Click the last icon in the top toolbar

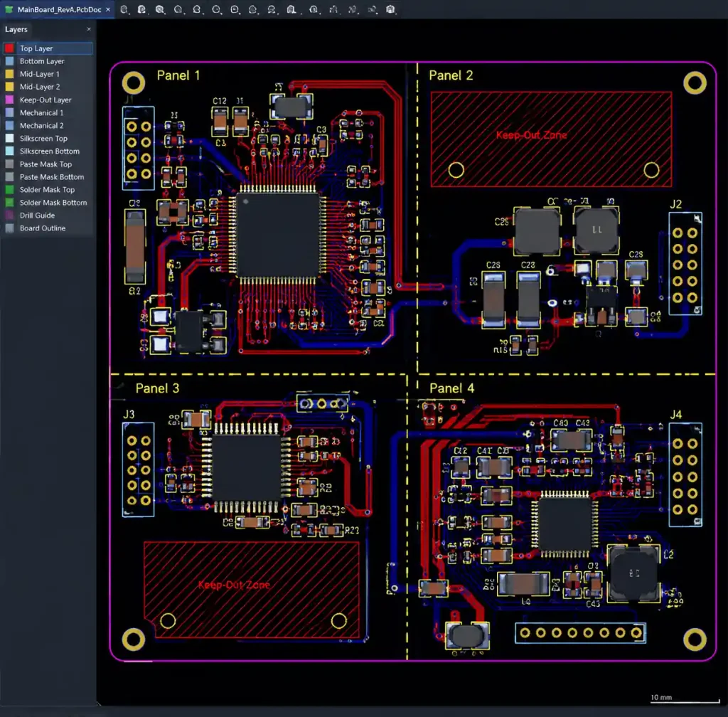coord(390,9)
